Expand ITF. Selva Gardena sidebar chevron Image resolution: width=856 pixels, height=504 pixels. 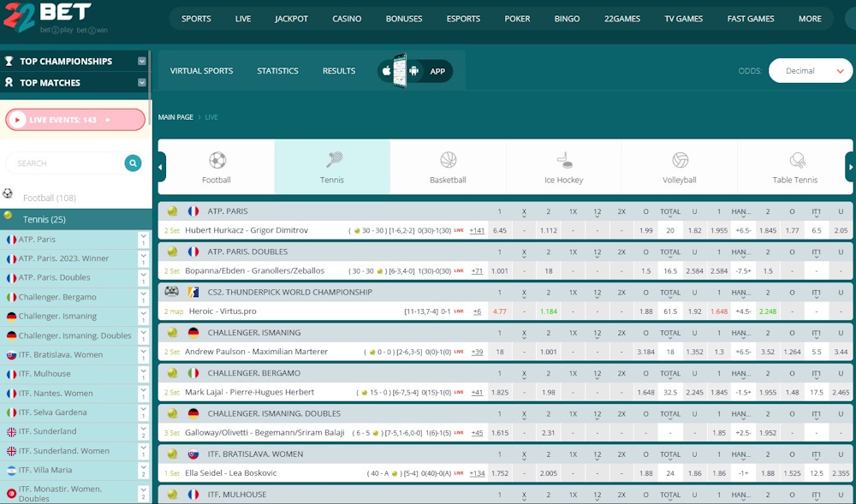(x=143, y=412)
